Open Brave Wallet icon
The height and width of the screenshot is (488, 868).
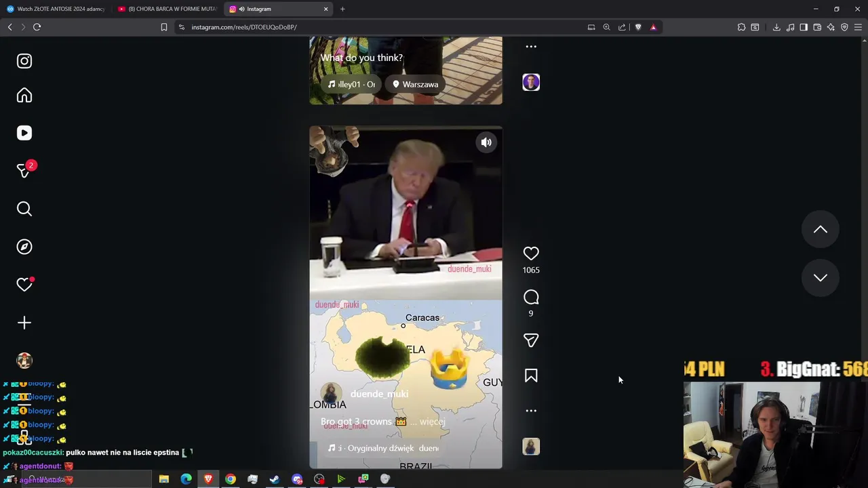pyautogui.click(x=817, y=27)
